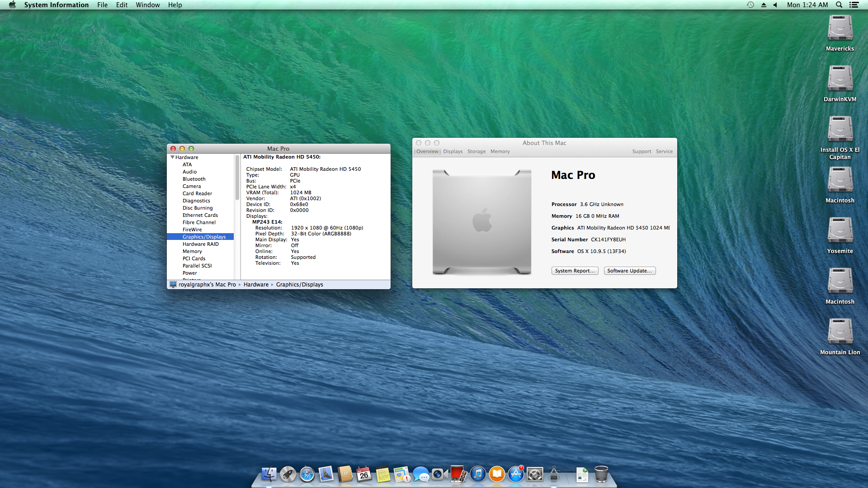Viewport: 868px width, 488px height.
Task: Open the App Store in the Dock
Action: pos(515,474)
